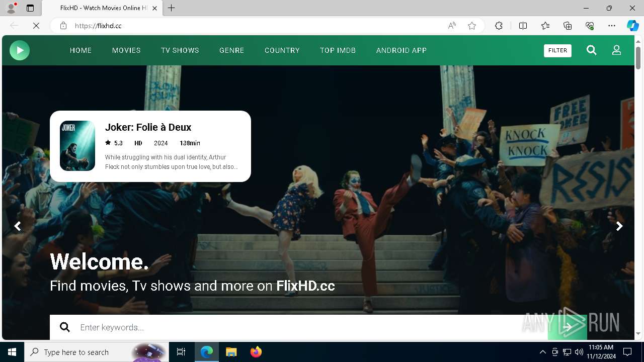The width and height of the screenshot is (644, 362).
Task: Open the TOP IMDB page
Action: click(x=338, y=50)
